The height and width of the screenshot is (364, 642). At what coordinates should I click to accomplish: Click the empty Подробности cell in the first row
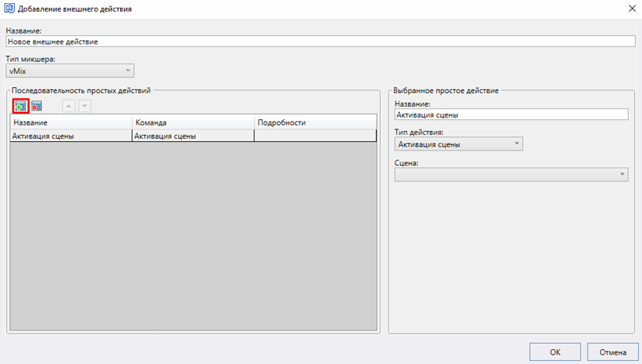[315, 136]
